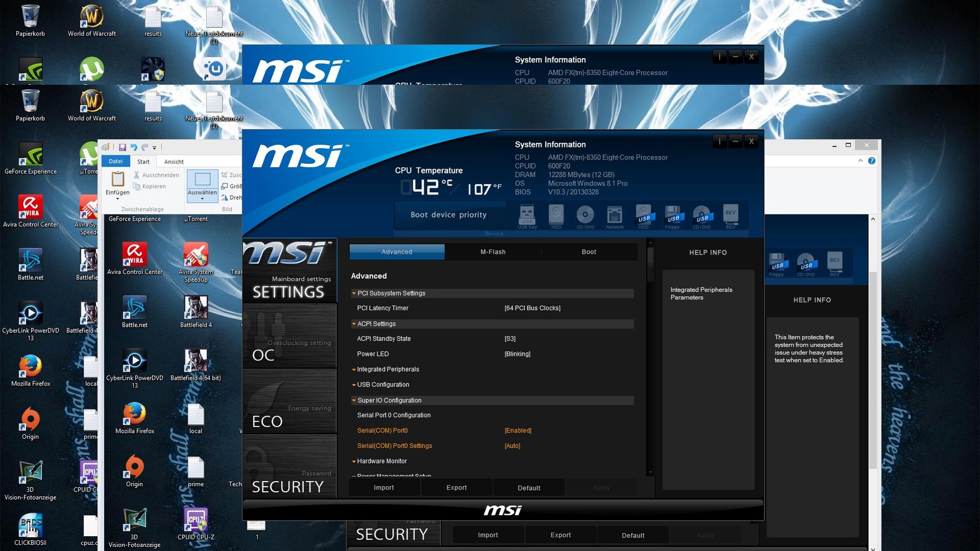
Task: Open the SETTINGS mainboard settings section
Action: (x=290, y=271)
